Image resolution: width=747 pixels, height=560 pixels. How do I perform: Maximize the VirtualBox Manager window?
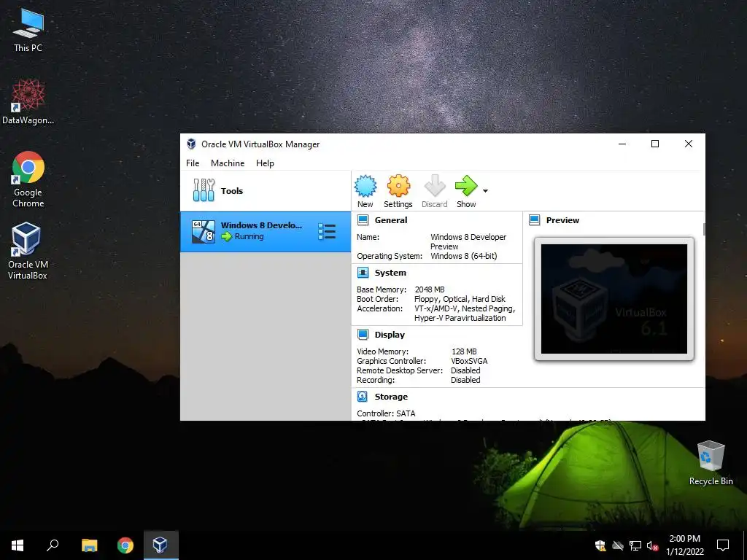click(655, 144)
